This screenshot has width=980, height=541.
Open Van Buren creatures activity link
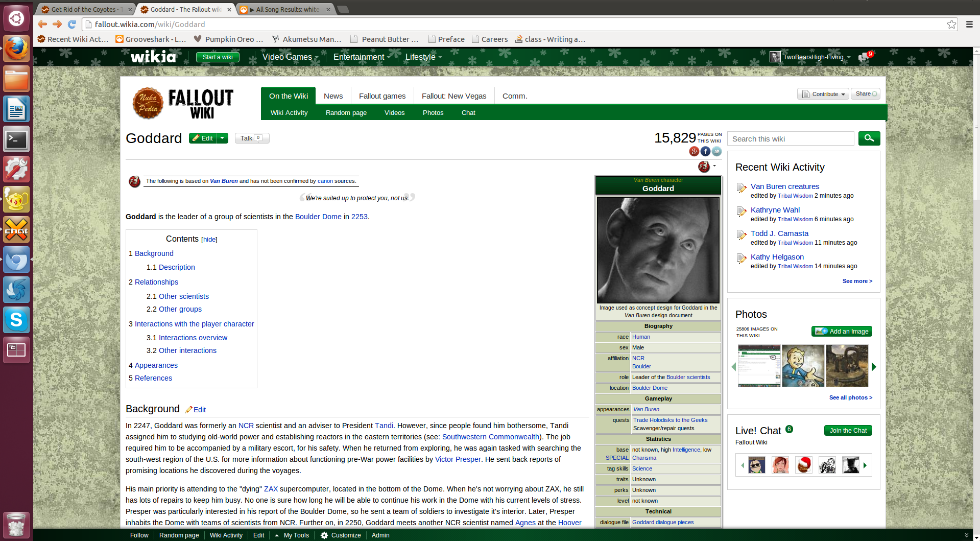coord(784,186)
